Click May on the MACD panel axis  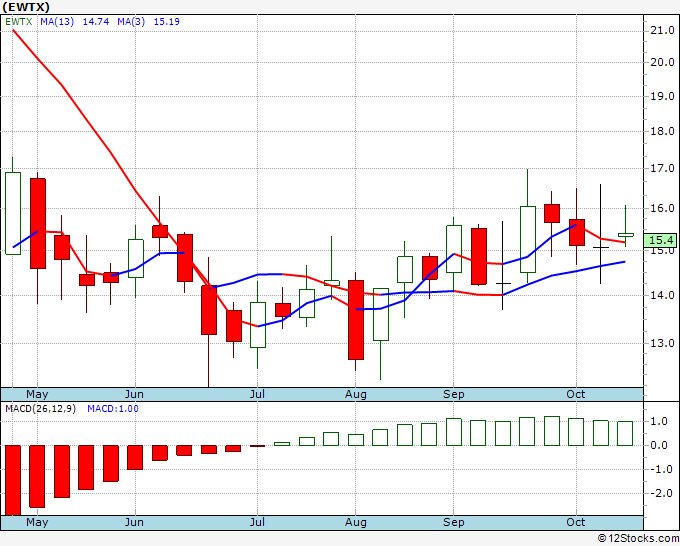coord(37,522)
